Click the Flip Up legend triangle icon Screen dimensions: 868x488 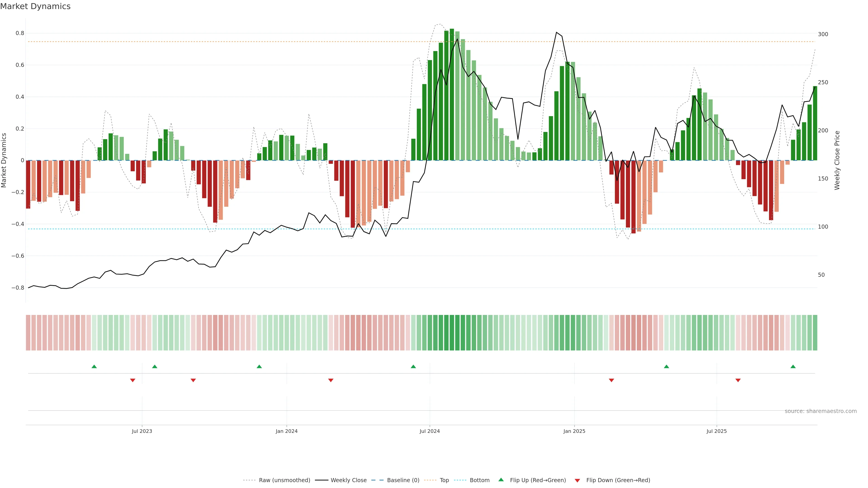click(501, 480)
